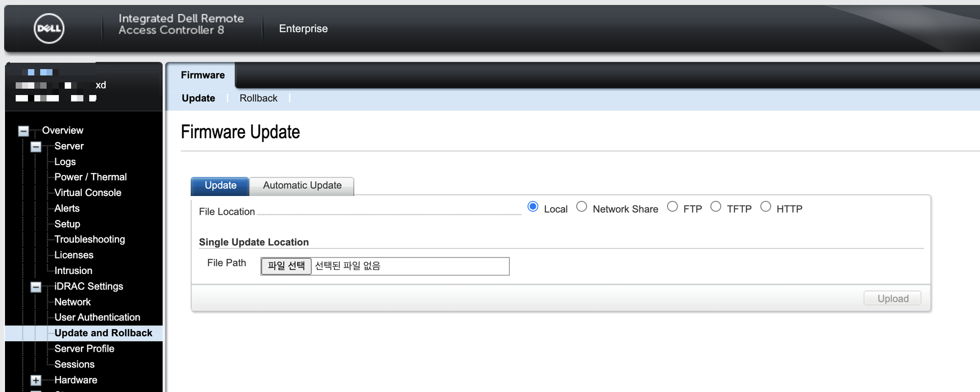Select the Local file location radio
The width and height of the screenshot is (980, 392).
click(533, 207)
